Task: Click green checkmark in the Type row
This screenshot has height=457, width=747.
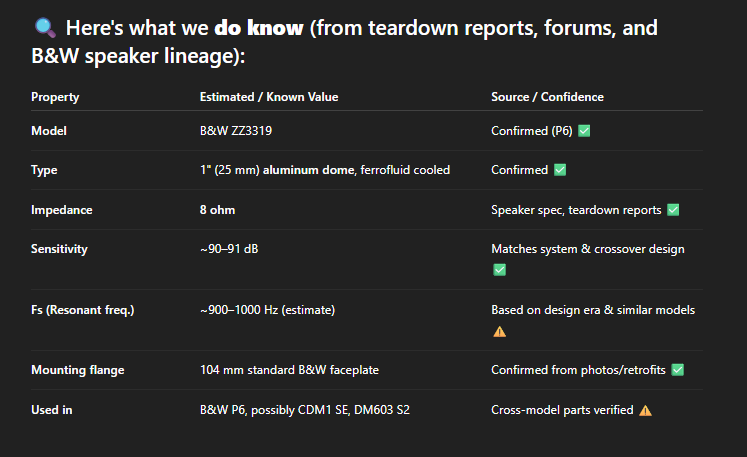Action: tap(560, 170)
